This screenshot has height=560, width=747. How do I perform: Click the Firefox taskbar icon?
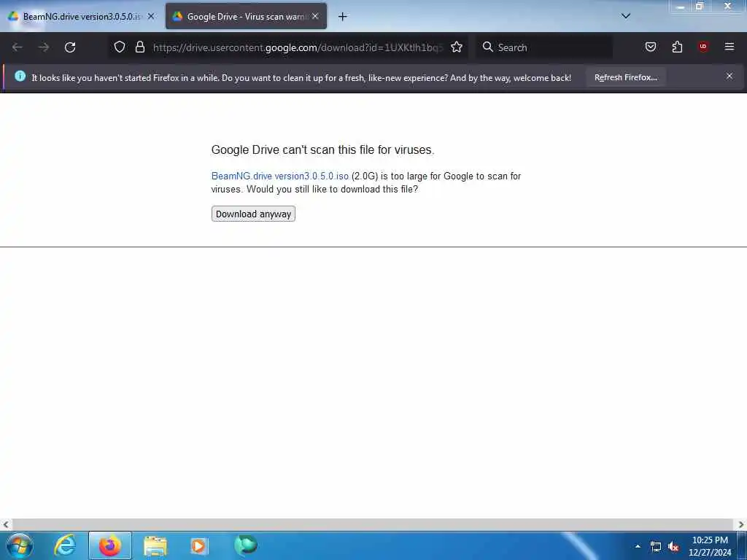110,545
